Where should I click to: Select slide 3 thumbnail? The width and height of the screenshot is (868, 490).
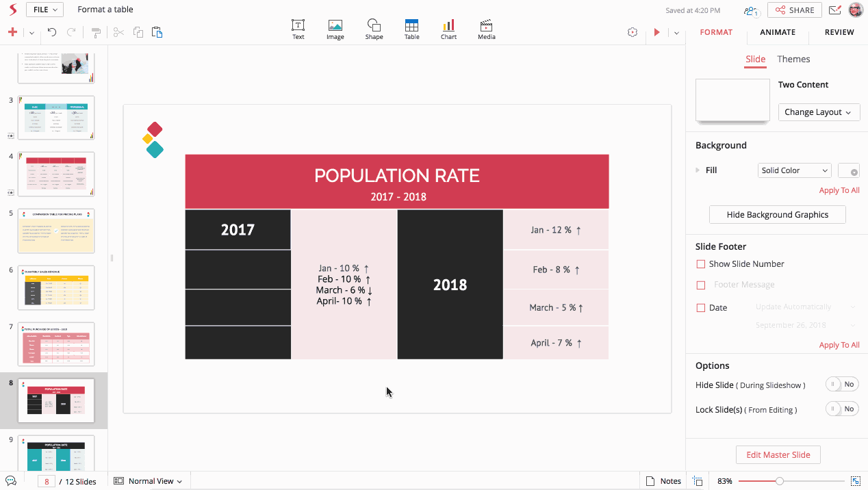[56, 117]
